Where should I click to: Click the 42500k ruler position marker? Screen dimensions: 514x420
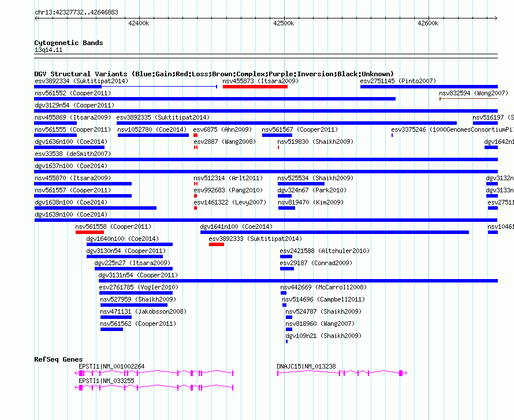coord(284,23)
